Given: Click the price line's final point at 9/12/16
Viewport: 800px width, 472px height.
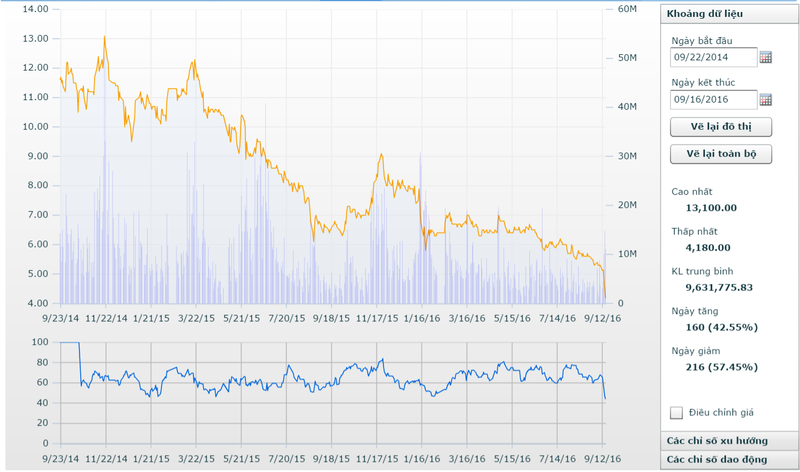Looking at the screenshot, I should coord(605,296).
